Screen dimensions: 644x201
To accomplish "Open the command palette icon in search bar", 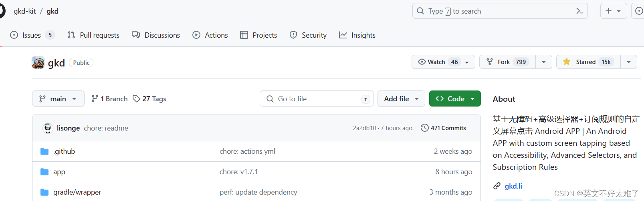I will coord(579,11).
